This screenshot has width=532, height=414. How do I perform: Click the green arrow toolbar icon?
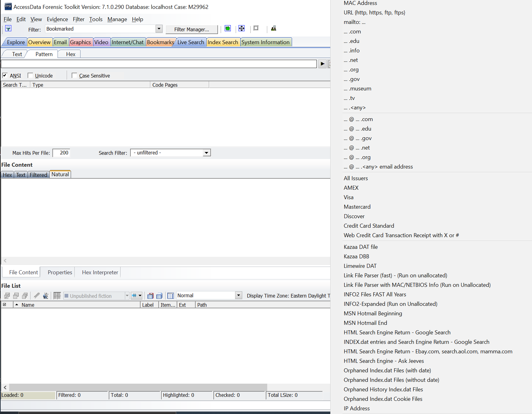(x=228, y=28)
